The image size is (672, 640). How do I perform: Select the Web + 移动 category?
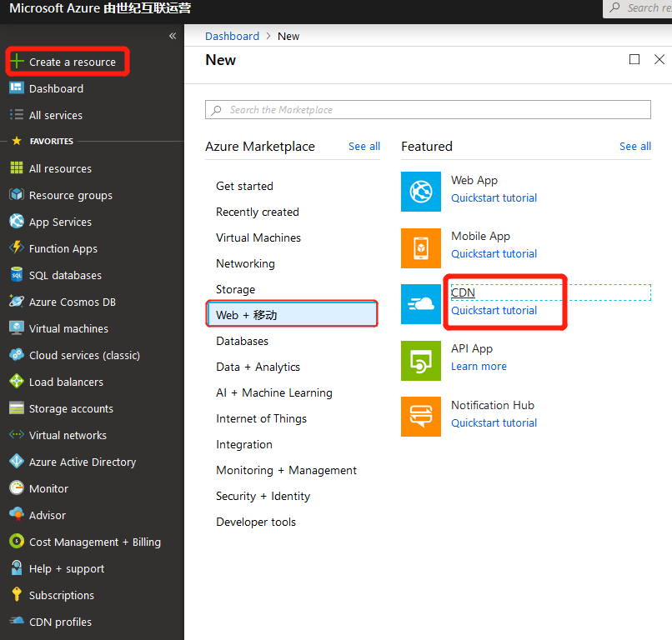(x=292, y=315)
